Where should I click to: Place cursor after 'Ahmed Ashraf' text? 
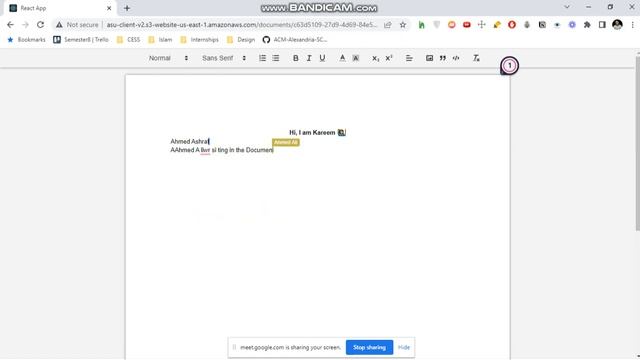point(209,142)
